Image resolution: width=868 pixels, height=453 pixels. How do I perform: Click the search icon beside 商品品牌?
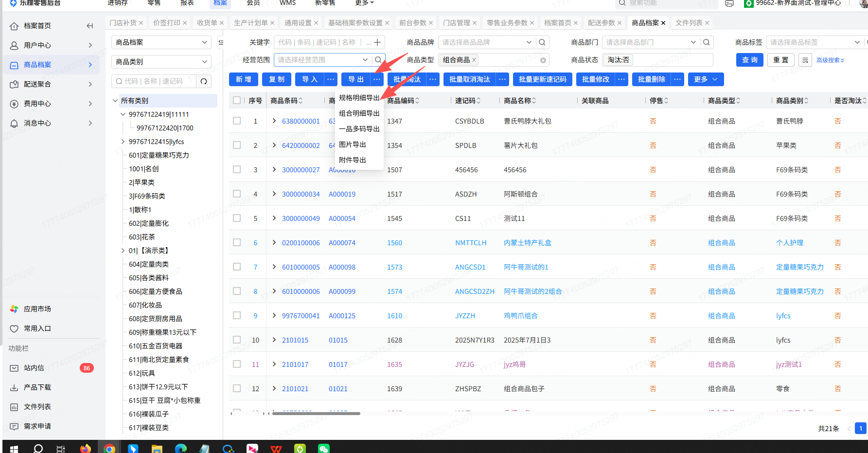click(542, 42)
